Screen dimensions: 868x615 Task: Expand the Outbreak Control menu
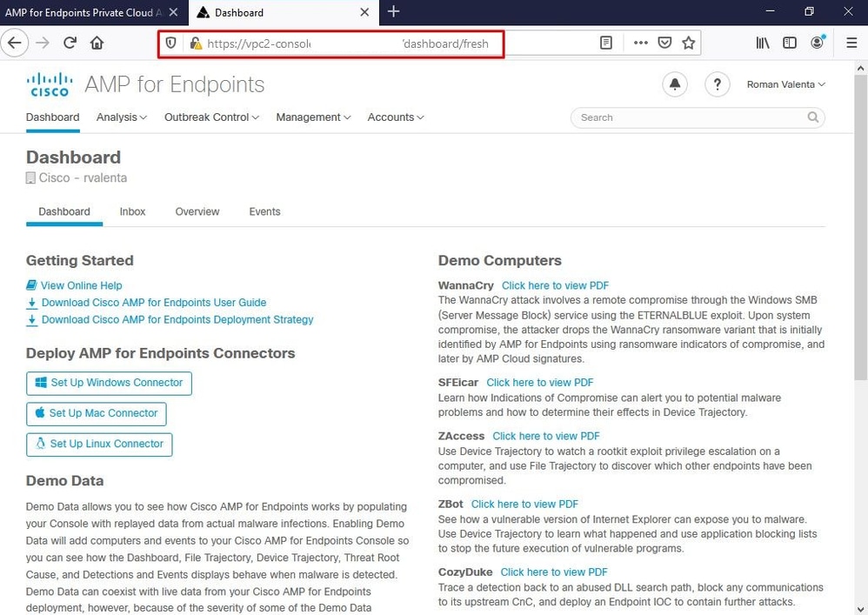pyautogui.click(x=211, y=117)
